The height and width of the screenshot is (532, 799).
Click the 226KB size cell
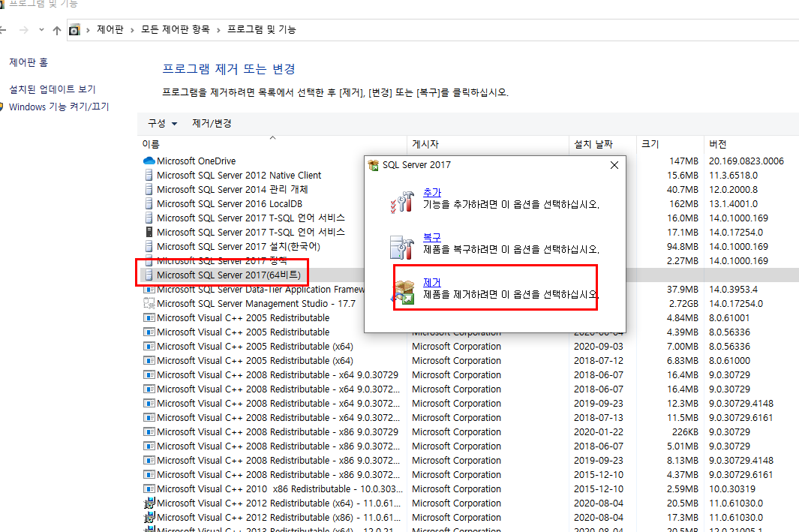686,431
